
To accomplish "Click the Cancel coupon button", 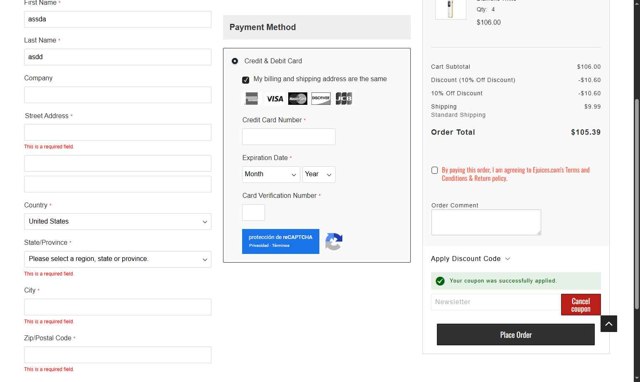I will click(580, 305).
